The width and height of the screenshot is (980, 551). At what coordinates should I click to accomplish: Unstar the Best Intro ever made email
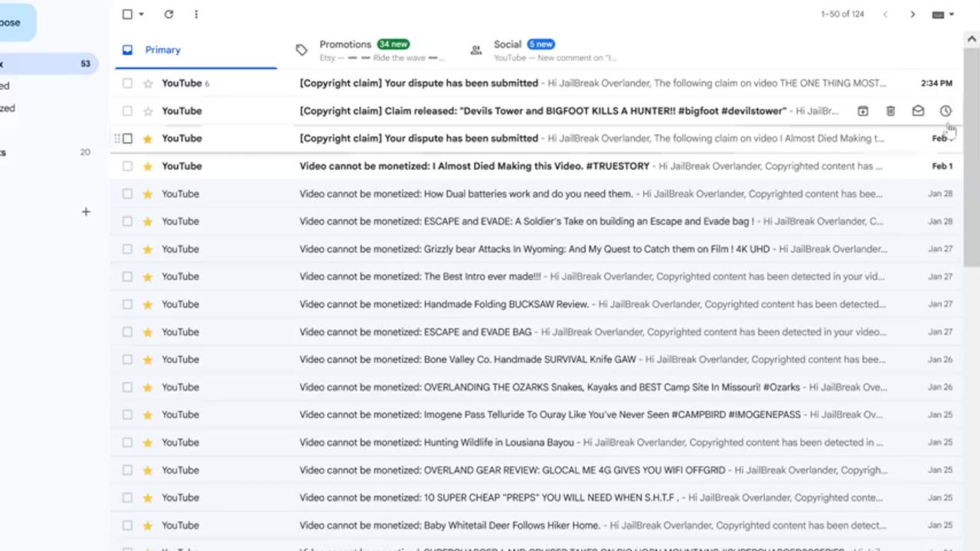(148, 276)
